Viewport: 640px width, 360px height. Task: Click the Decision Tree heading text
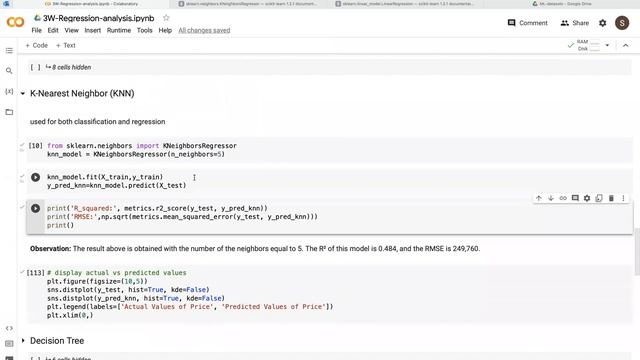57,340
